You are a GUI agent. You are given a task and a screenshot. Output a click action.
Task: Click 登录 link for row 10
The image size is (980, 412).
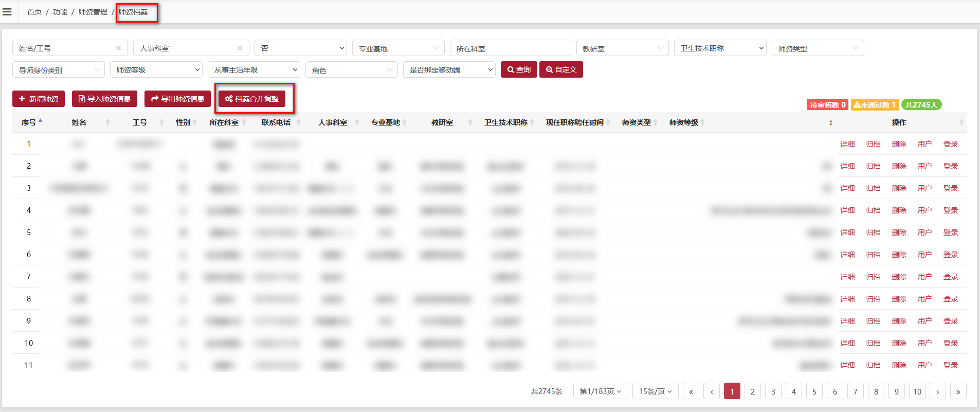950,343
